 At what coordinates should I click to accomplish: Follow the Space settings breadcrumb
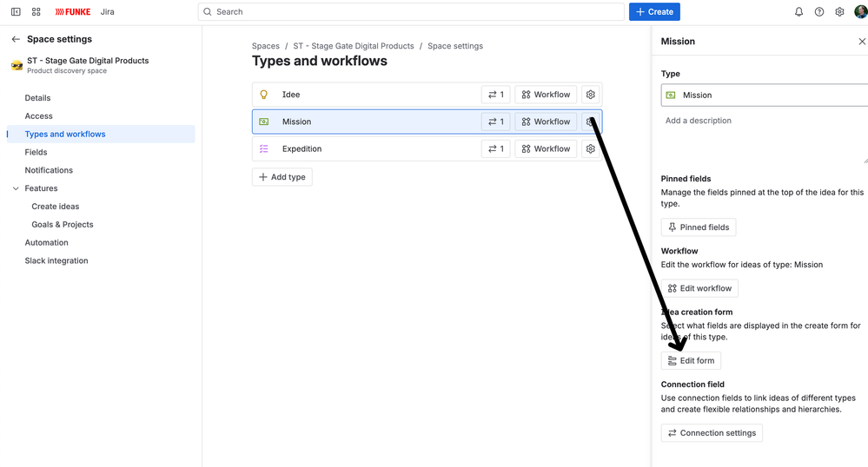click(455, 46)
